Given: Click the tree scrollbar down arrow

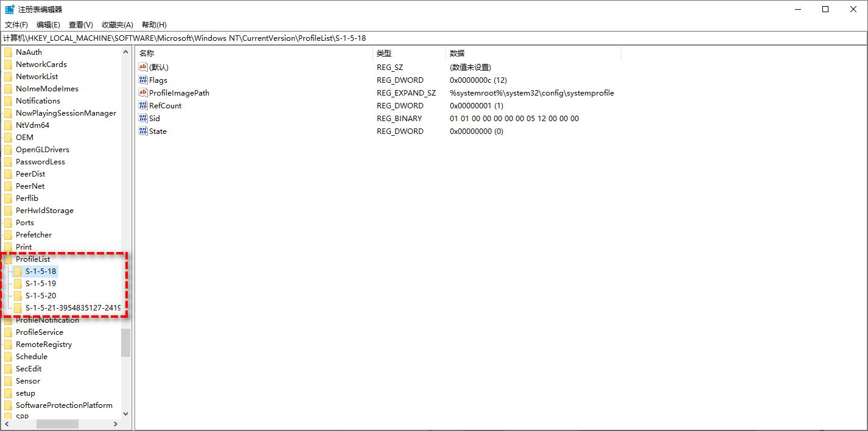Looking at the screenshot, I should point(125,413).
